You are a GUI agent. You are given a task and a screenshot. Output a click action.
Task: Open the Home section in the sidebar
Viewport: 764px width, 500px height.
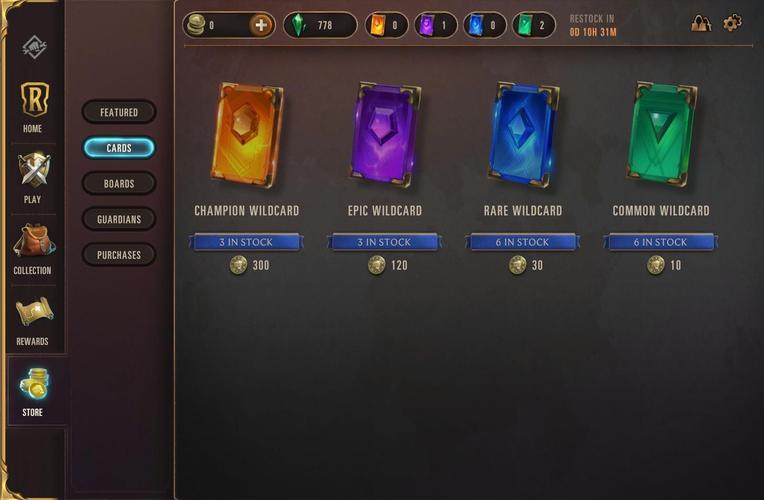[x=34, y=107]
